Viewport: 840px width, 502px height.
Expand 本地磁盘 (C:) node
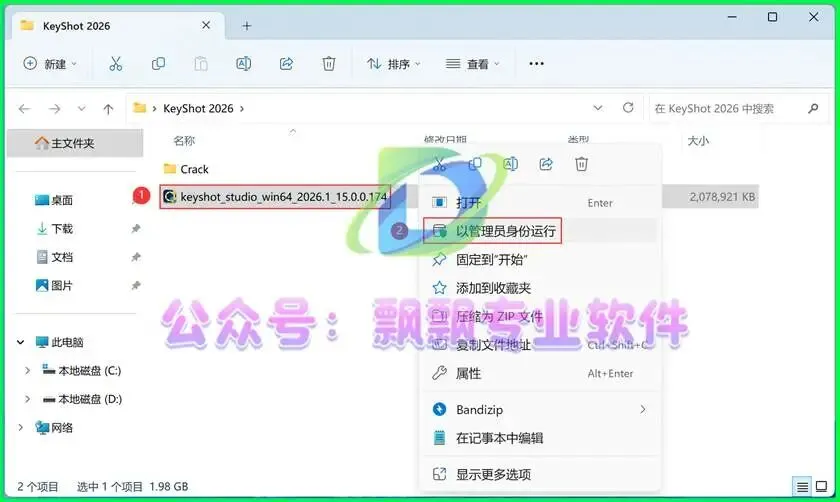pos(27,370)
